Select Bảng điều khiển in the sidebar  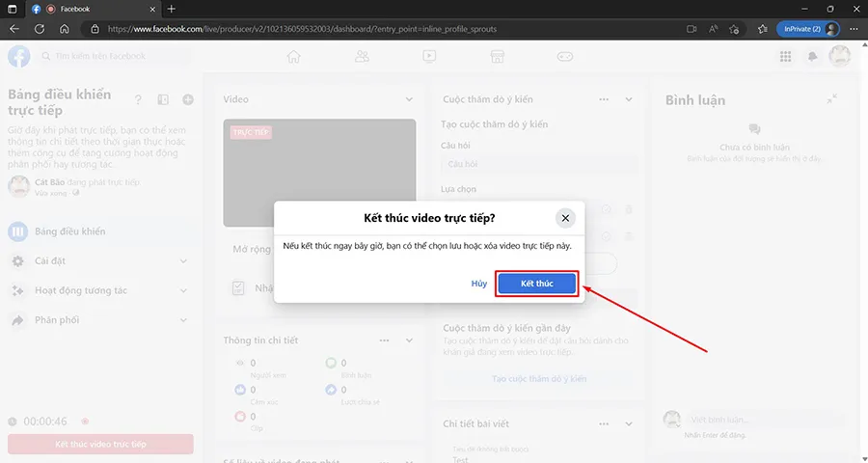pos(100,231)
